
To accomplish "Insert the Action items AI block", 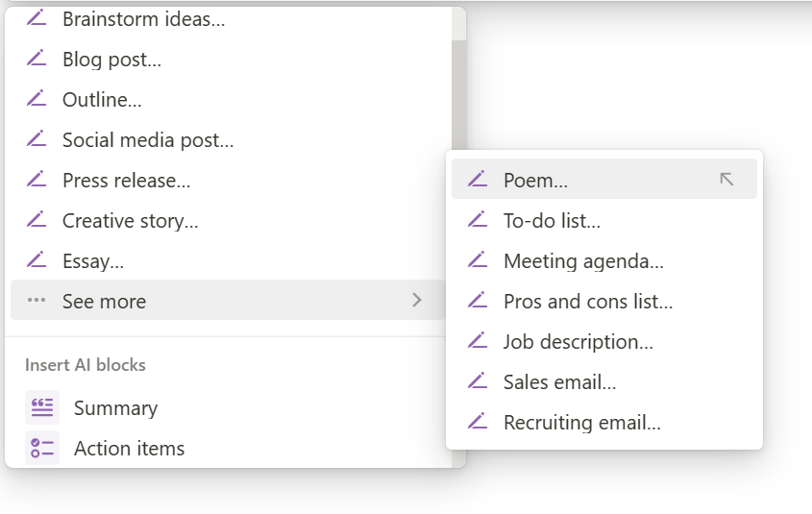I will [129, 448].
